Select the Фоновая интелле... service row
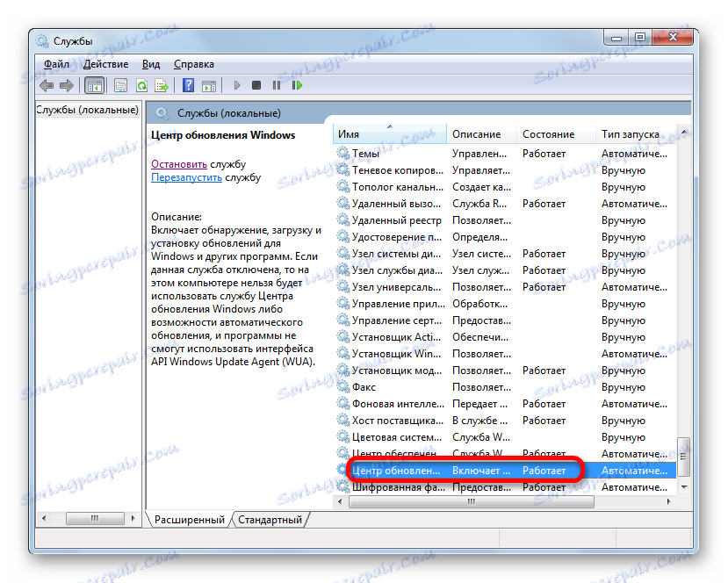The image size is (728, 583). point(505,404)
